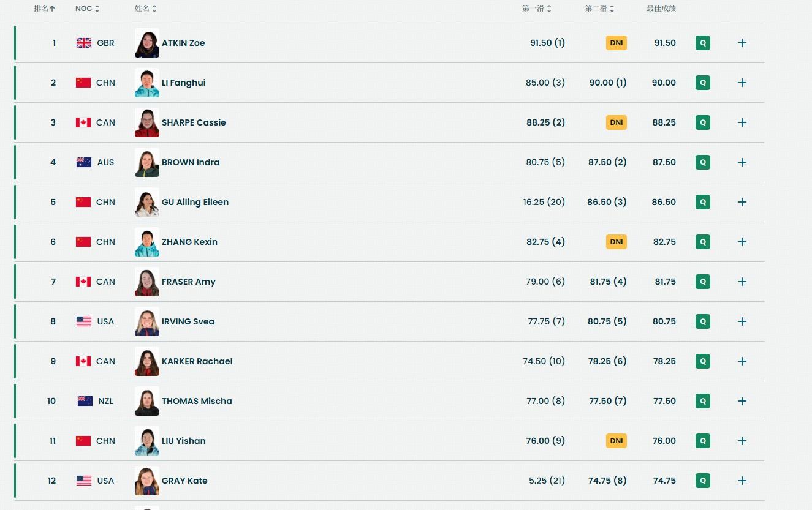The height and width of the screenshot is (510, 812).
Task: Open athlete profile link ATKIN Zoe
Action: coord(183,43)
